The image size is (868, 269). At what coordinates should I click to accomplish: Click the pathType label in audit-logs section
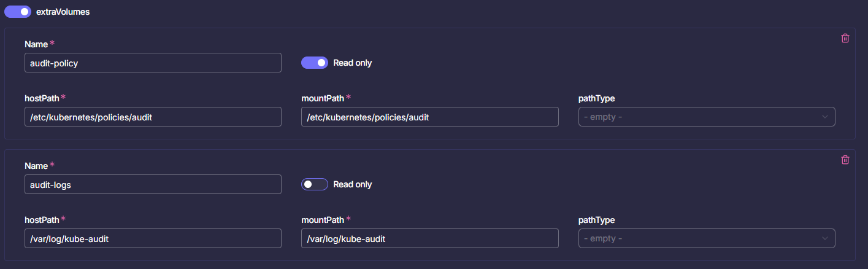coord(597,220)
